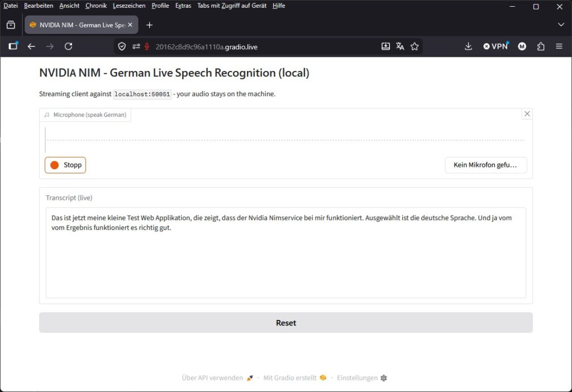
Task: Open Mit Gradio erstellt link
Action: [x=295, y=378]
